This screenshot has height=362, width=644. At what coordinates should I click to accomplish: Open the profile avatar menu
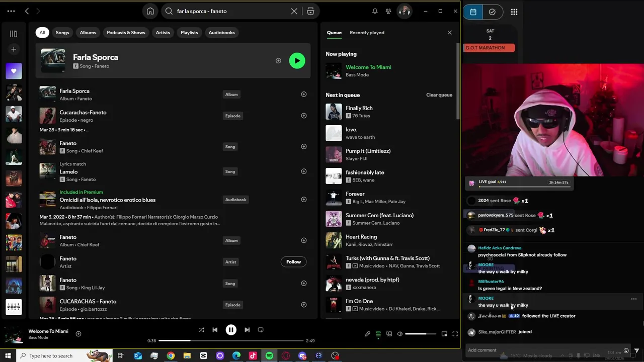coord(404,11)
